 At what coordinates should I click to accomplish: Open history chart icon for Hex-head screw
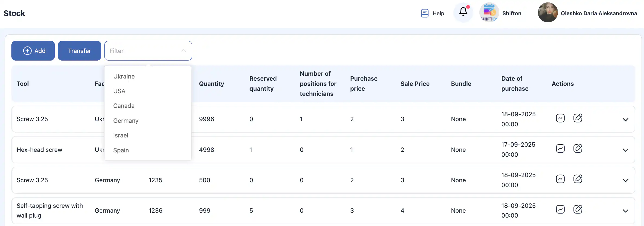tap(560, 149)
